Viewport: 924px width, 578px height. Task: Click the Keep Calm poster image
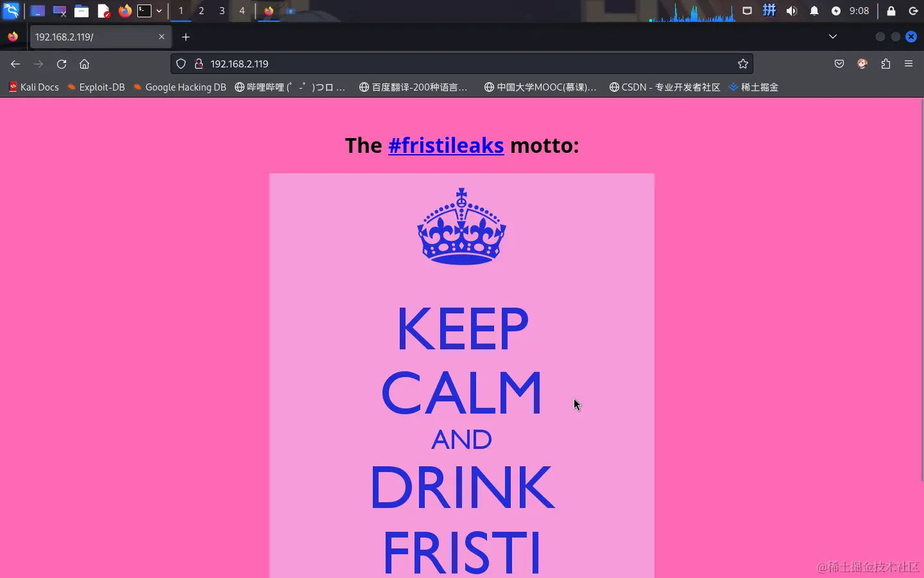coord(462,376)
